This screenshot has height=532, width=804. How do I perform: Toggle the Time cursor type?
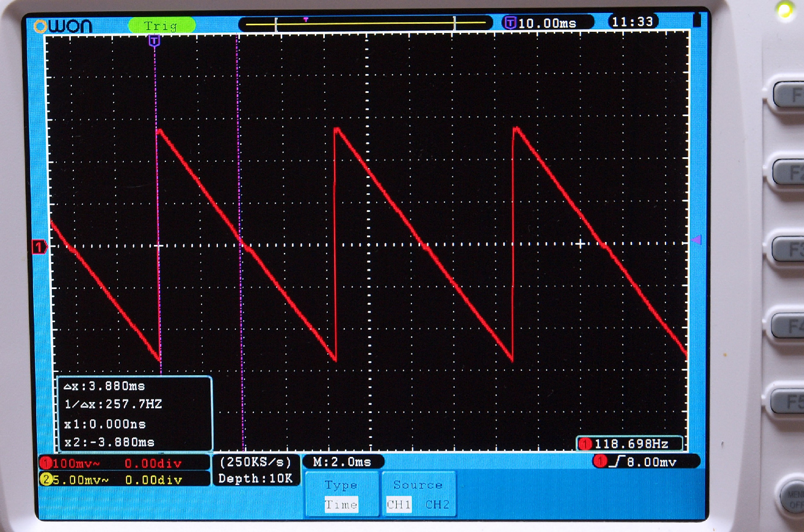tap(341, 505)
